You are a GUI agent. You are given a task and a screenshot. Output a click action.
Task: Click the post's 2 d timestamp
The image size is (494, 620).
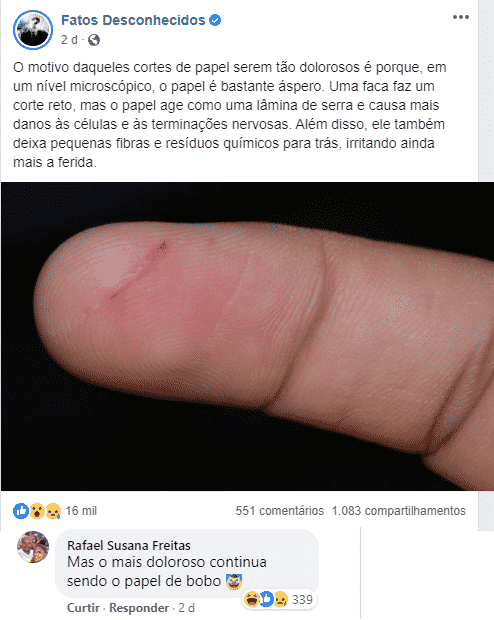tap(69, 40)
